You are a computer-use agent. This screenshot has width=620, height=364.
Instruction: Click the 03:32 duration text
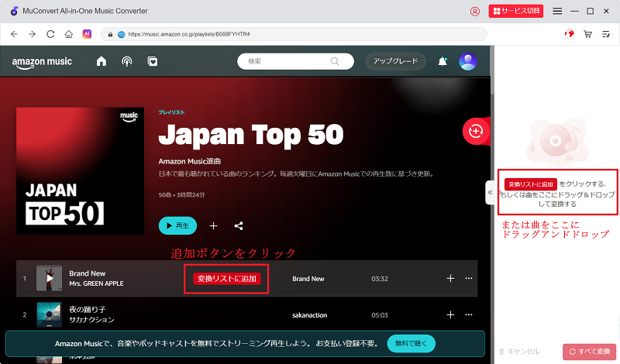(x=380, y=279)
